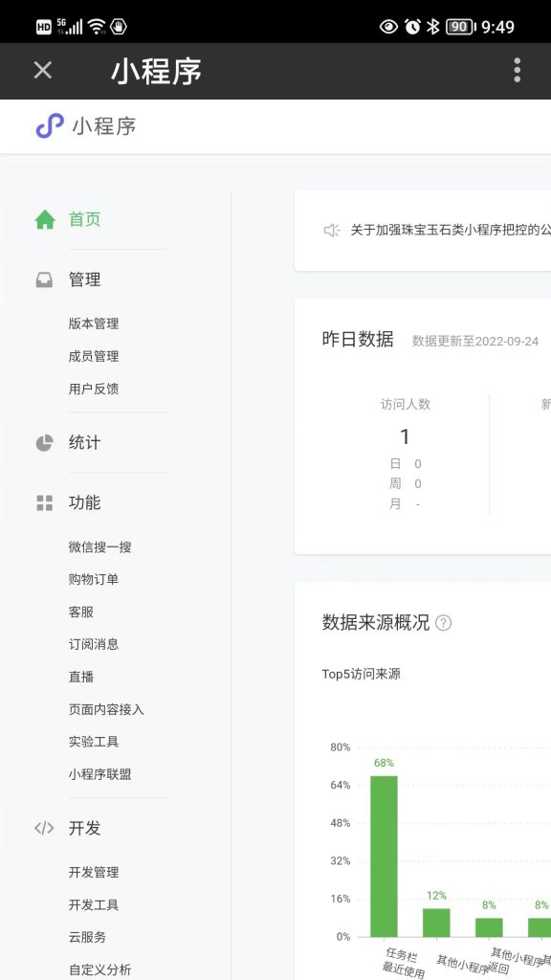
Task: Tap the Wi-Fi icon in status bar
Action: 97,26
